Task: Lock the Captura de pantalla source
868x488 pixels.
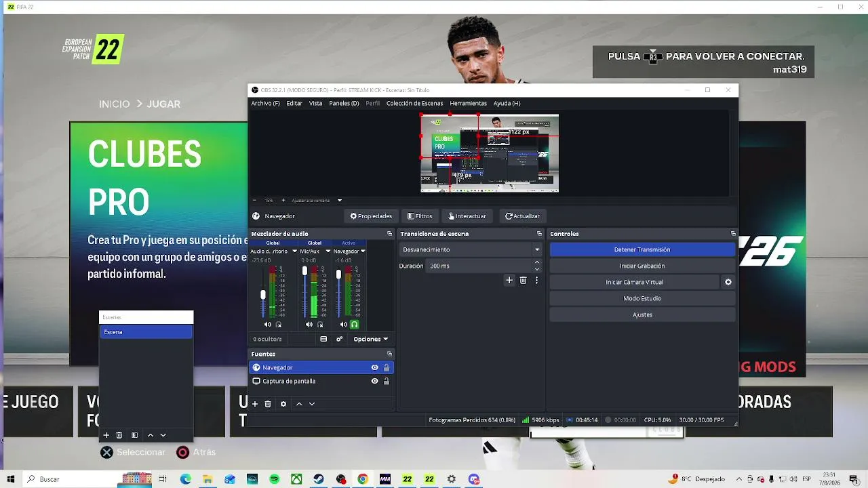Action: coord(387,381)
